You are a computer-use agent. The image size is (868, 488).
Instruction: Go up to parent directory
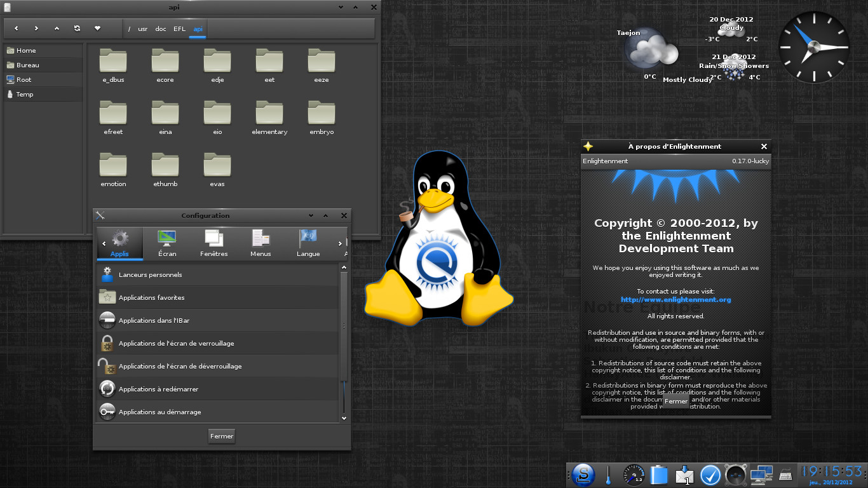point(57,29)
